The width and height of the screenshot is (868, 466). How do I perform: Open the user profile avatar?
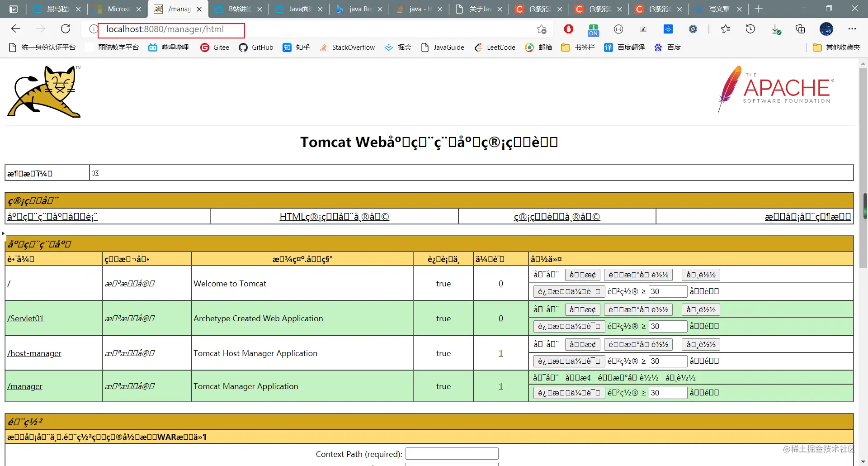point(826,29)
